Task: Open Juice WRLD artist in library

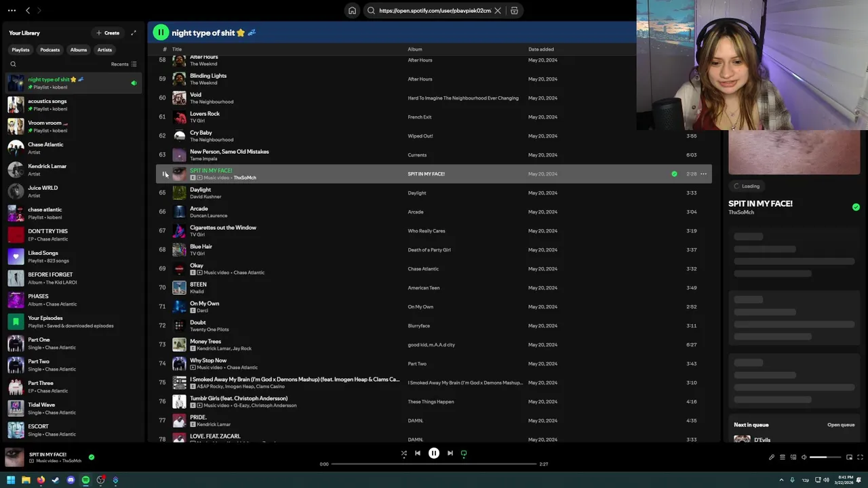Action: 74,192
